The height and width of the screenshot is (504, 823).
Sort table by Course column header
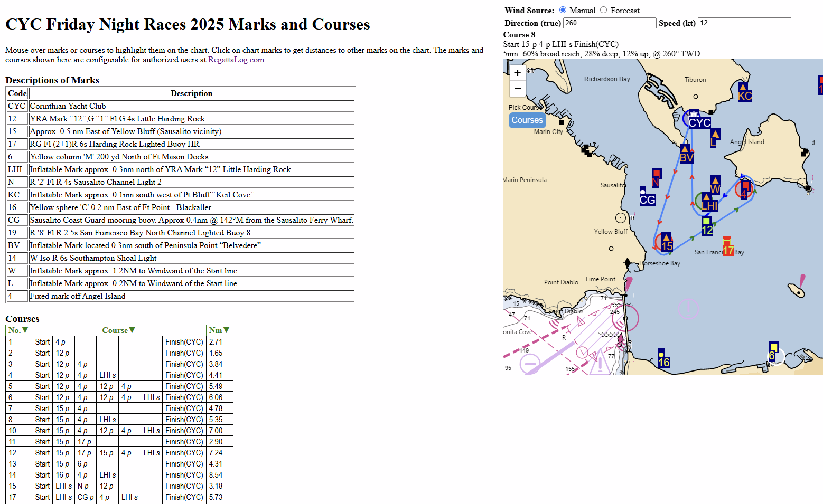tap(118, 330)
